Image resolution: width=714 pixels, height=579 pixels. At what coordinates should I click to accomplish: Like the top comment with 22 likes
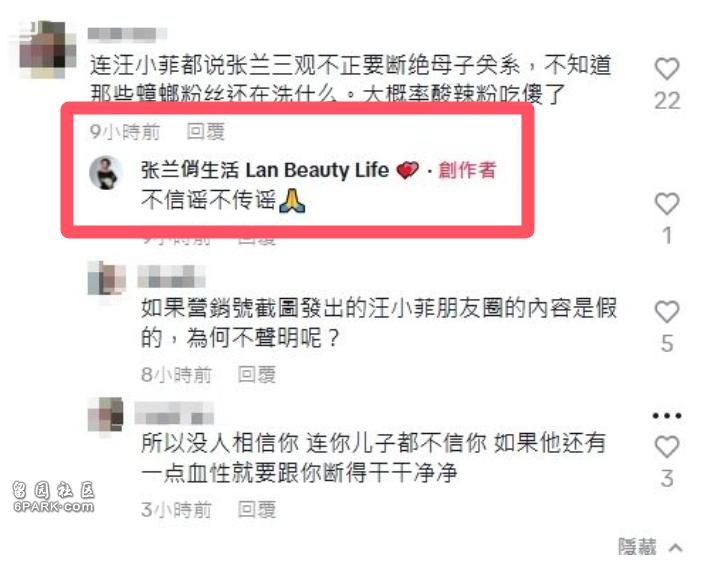[667, 69]
